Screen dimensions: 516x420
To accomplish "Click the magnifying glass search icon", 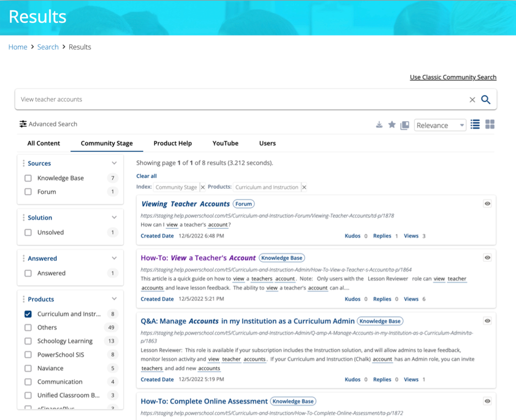I will tap(485, 100).
